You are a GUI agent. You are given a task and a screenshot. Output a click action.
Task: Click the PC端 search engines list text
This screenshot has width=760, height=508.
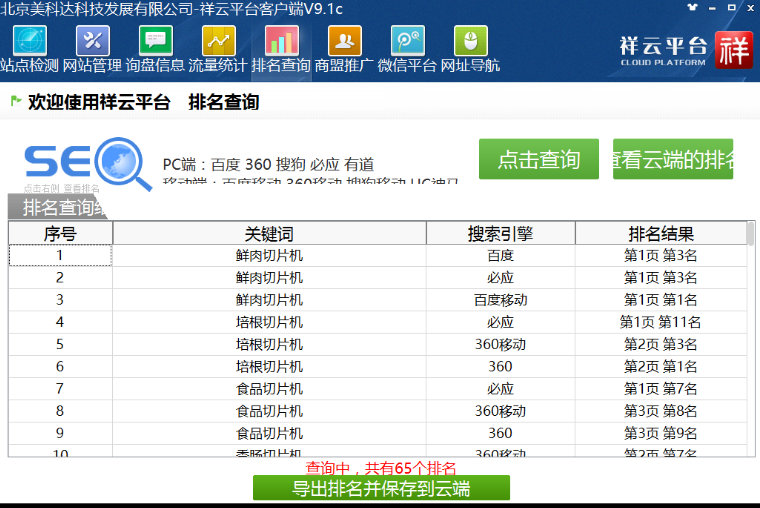click(268, 165)
